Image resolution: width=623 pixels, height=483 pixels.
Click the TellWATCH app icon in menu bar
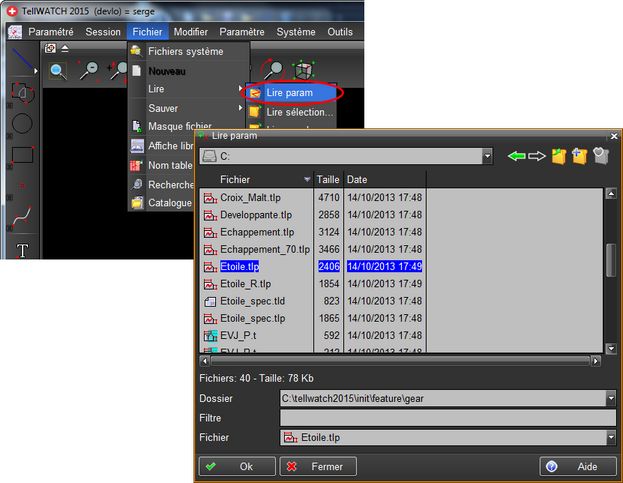(15, 32)
